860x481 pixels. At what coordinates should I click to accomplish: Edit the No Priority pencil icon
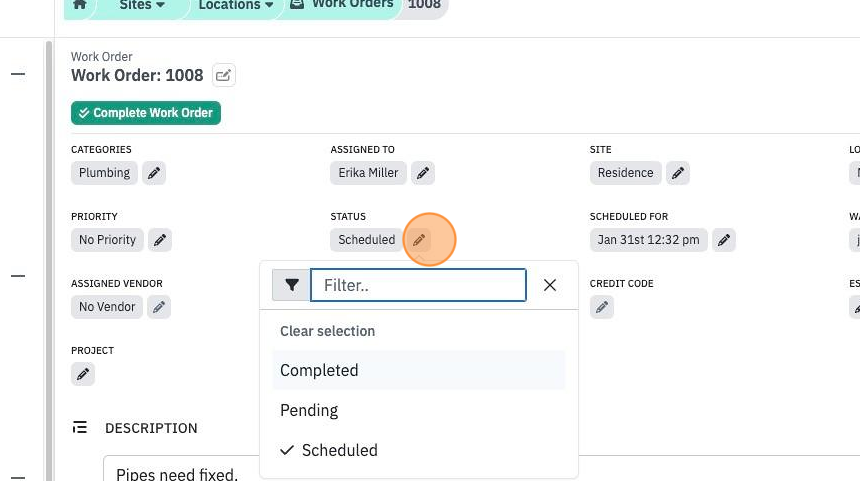point(160,240)
